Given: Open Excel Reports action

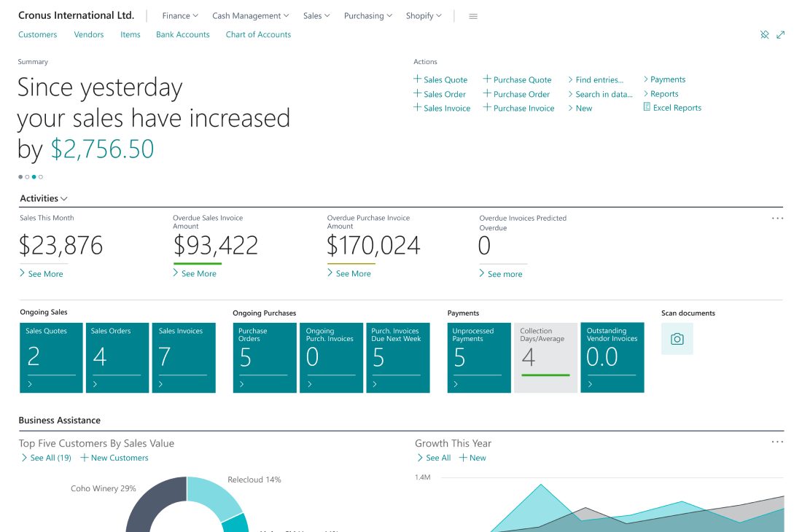Looking at the screenshot, I should click(672, 108).
